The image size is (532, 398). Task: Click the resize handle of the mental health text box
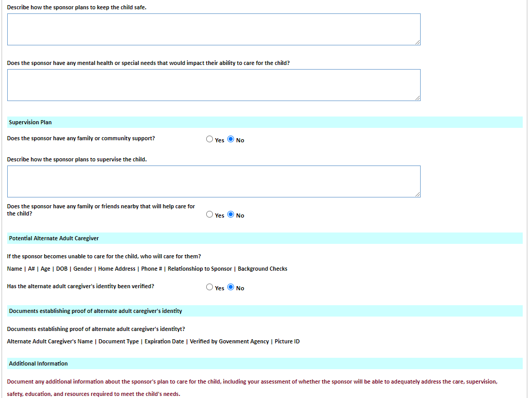418,98
